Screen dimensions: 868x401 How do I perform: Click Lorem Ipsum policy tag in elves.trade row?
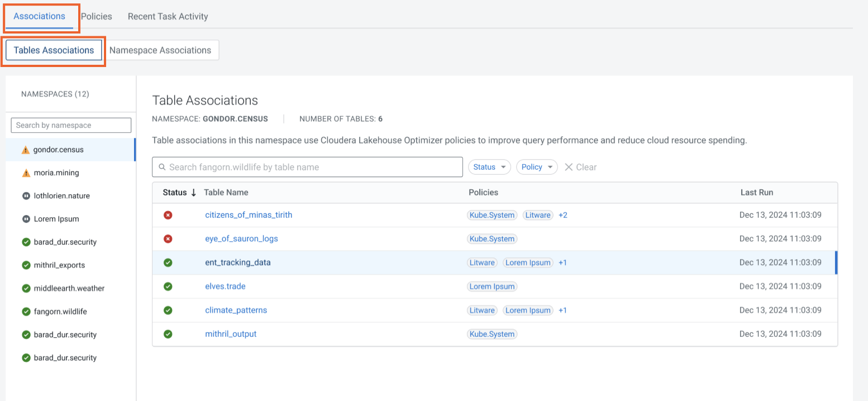click(492, 287)
